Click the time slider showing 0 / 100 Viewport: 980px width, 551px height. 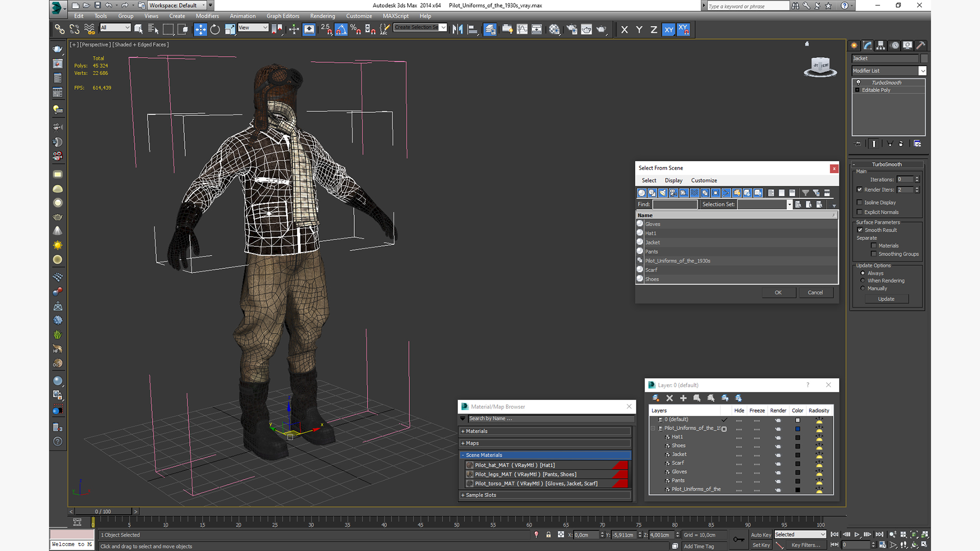[103, 512]
